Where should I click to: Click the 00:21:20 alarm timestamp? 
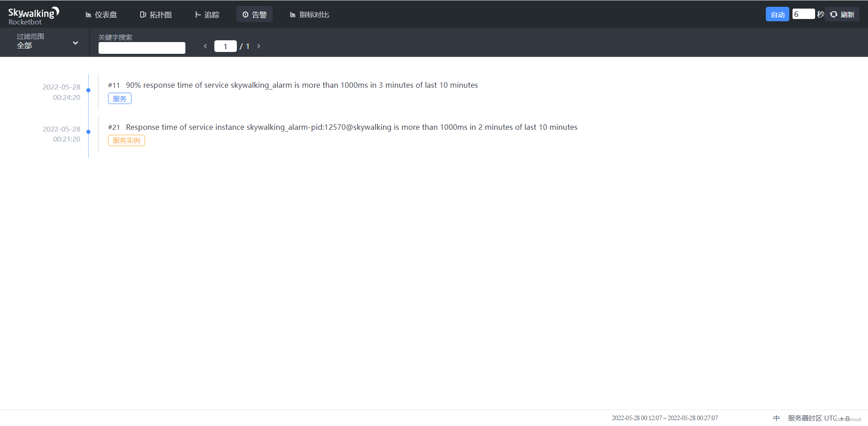tap(61, 134)
